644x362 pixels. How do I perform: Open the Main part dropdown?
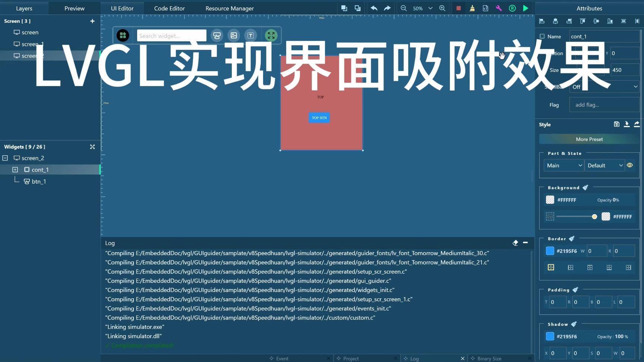pyautogui.click(x=563, y=165)
